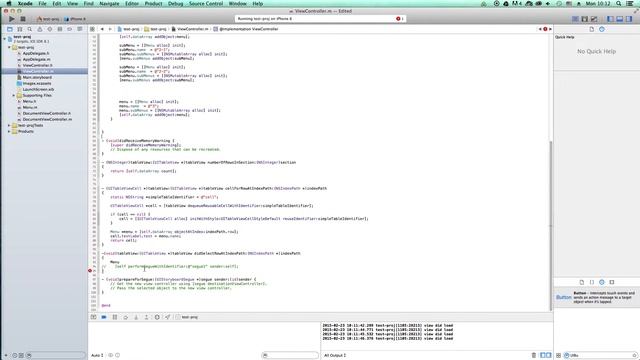Toggle the Utilities panel visibility
This screenshot has height=360, width=640.
coord(629,19)
